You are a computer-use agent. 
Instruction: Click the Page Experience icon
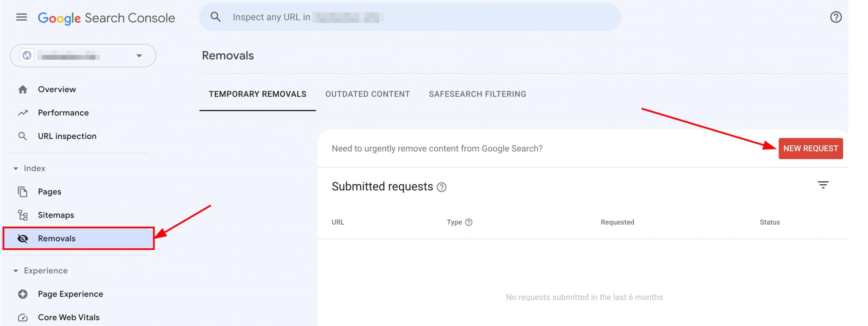[23, 294]
